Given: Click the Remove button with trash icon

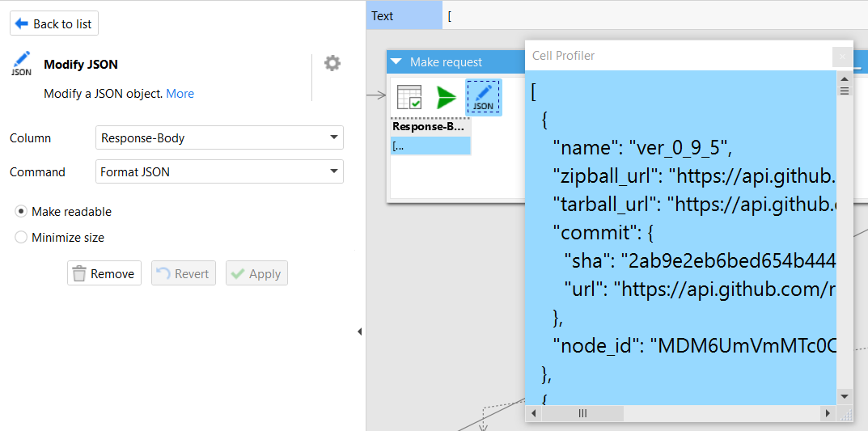Looking at the screenshot, I should [x=104, y=274].
